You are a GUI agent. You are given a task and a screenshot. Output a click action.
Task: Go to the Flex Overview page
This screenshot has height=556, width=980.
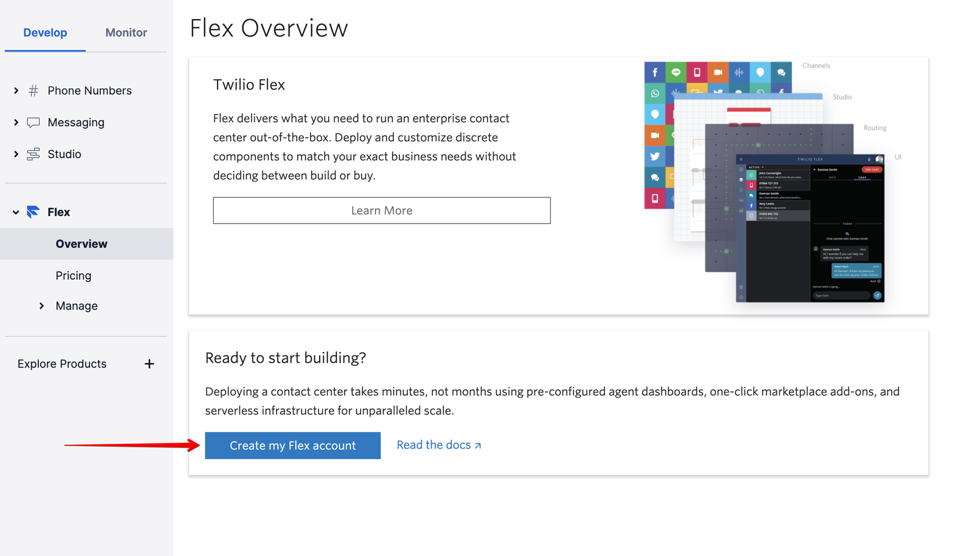[81, 243]
